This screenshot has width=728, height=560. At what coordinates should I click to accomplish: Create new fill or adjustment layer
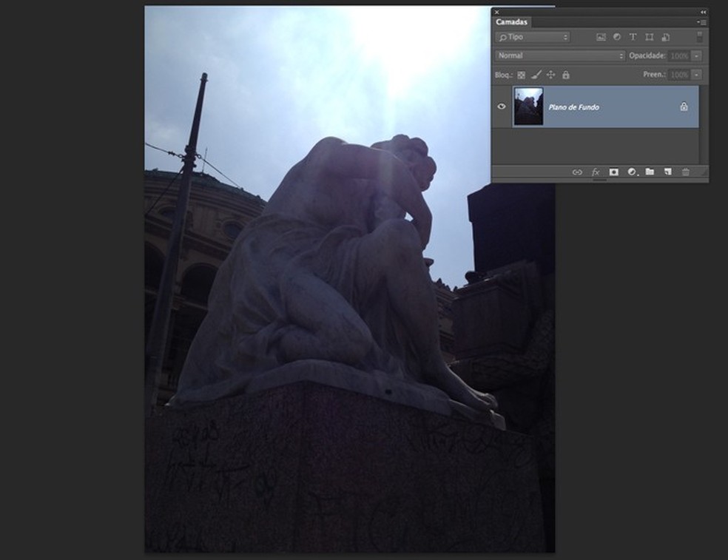tap(633, 172)
